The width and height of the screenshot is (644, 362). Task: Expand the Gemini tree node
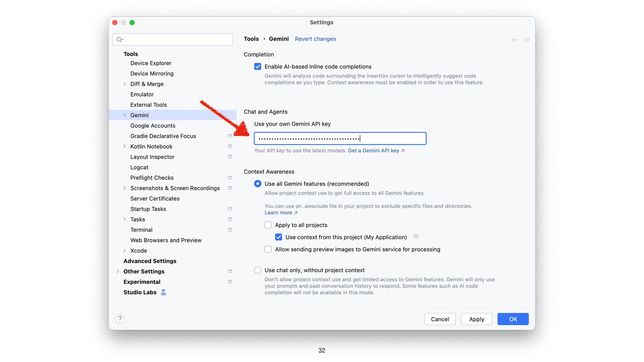click(125, 115)
